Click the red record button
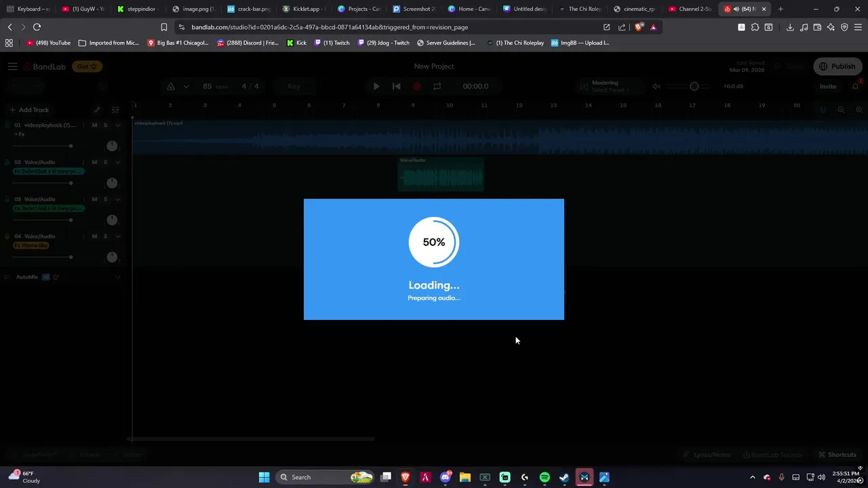The width and height of the screenshot is (868, 488). [x=417, y=86]
